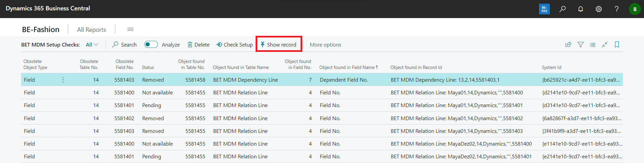Click Obsolete Table No. column header
Screen dimensions: 644x163
coord(89,64)
